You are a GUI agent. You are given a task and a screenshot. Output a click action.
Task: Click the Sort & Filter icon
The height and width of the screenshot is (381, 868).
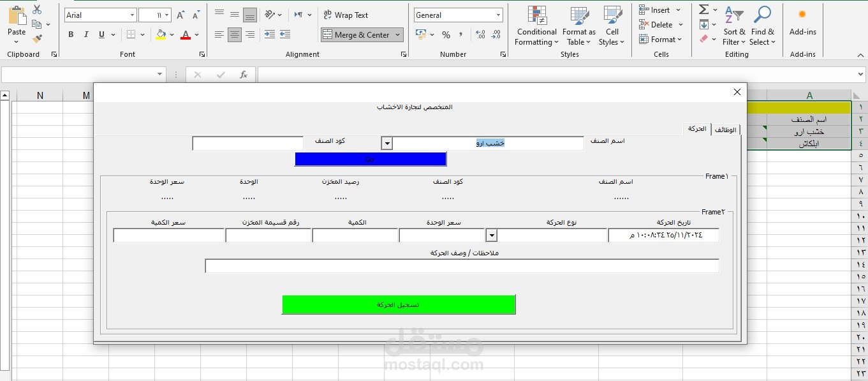click(734, 26)
